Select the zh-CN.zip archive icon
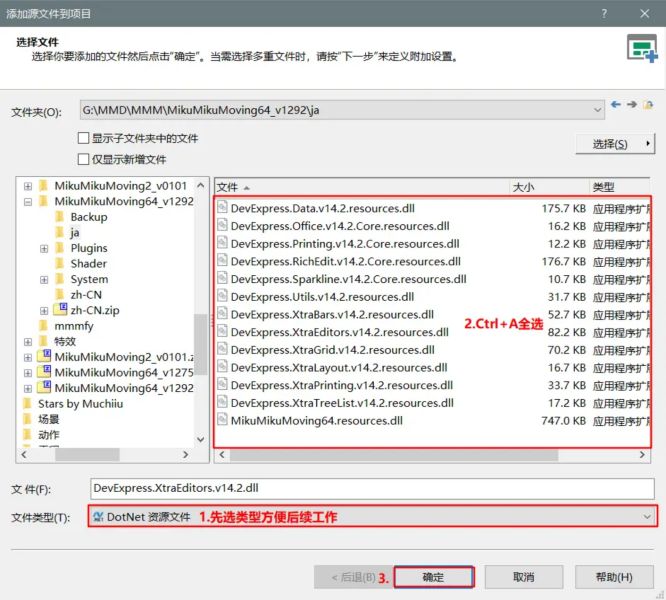666x600 pixels. tap(61, 311)
